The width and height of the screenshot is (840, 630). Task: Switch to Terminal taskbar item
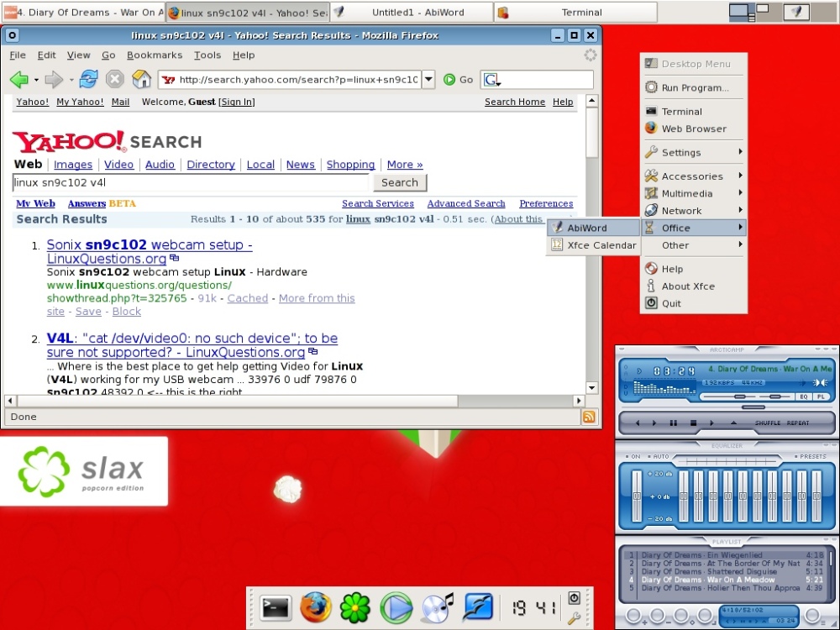pyautogui.click(x=576, y=13)
